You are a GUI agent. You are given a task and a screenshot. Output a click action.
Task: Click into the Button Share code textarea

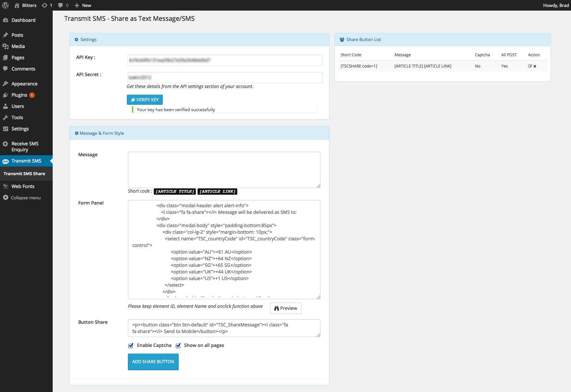click(x=224, y=328)
